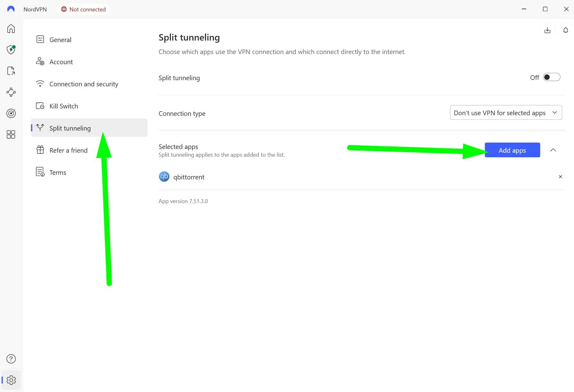
Task: Open Connection and security settings
Action: [x=89, y=84]
